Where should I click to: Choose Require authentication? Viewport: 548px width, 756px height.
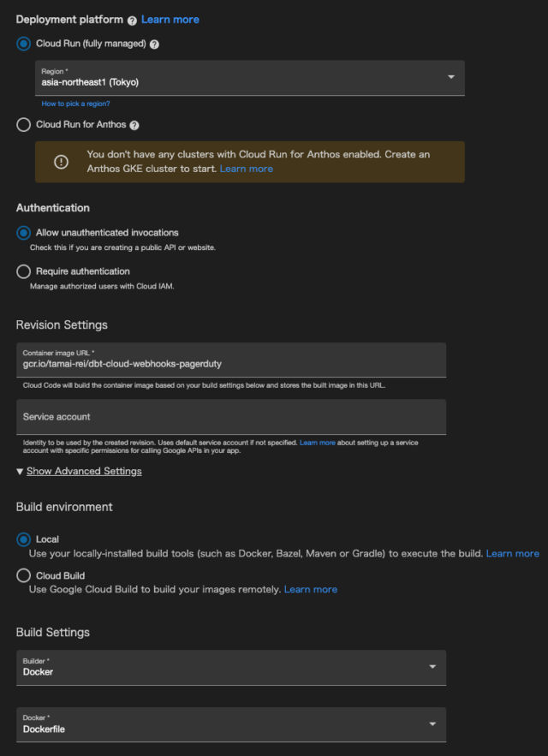point(23,271)
